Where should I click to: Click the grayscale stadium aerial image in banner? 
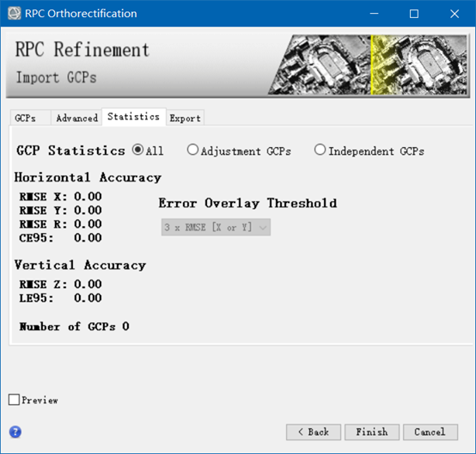pos(320,64)
